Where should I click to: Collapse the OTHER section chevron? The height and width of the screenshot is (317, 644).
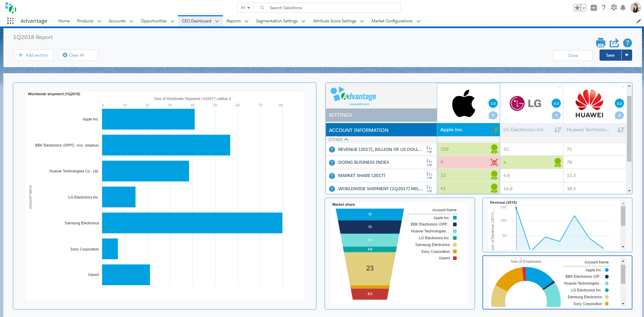[x=346, y=139]
